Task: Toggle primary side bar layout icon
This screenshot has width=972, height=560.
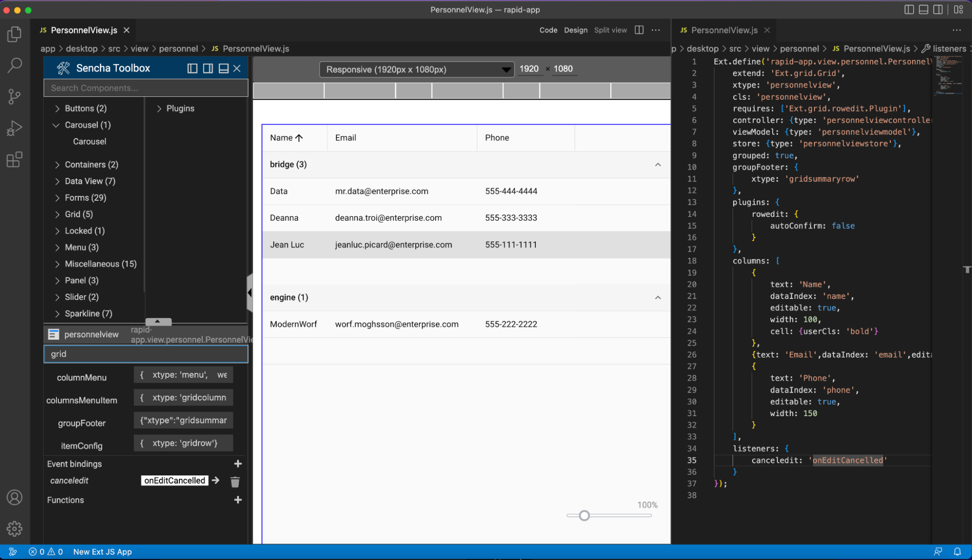Action: [x=909, y=10]
